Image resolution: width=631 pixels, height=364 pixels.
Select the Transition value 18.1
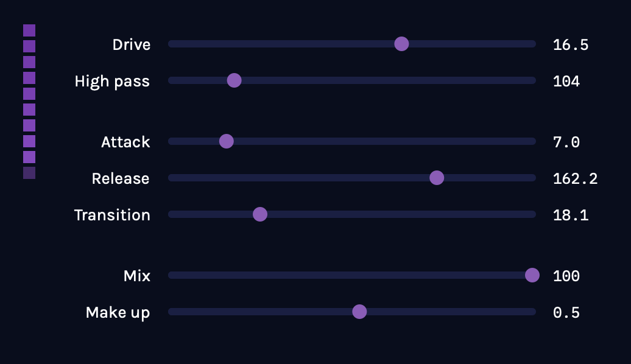(570, 215)
